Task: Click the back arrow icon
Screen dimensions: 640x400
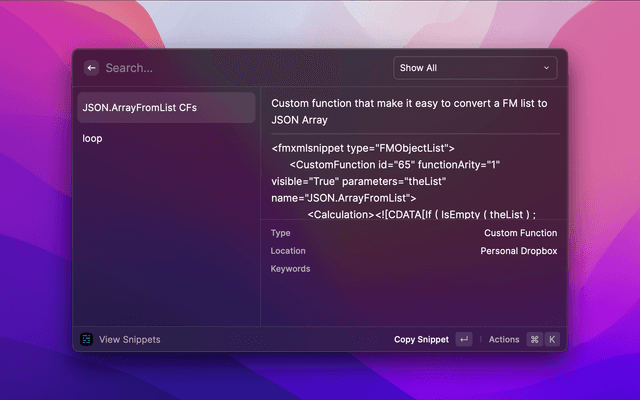Action: (91, 68)
